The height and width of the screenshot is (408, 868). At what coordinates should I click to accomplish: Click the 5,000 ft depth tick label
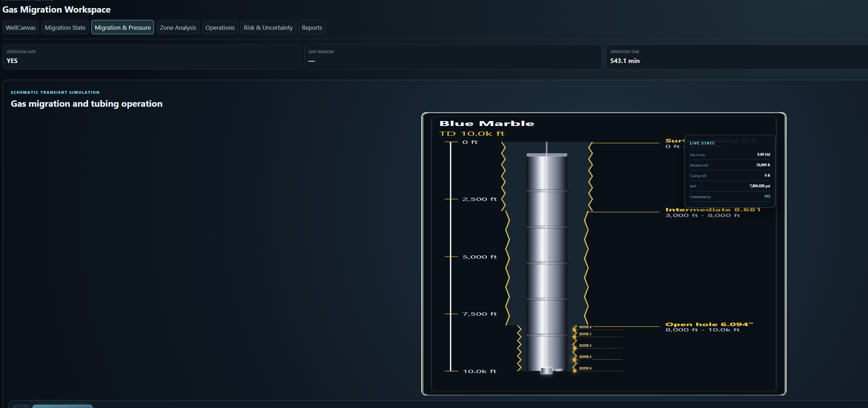click(479, 257)
